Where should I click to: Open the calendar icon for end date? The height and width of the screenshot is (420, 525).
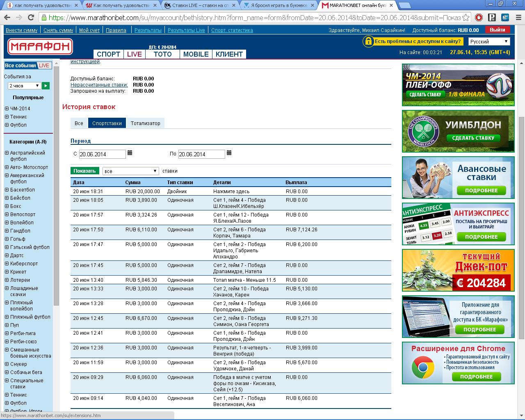point(229,153)
